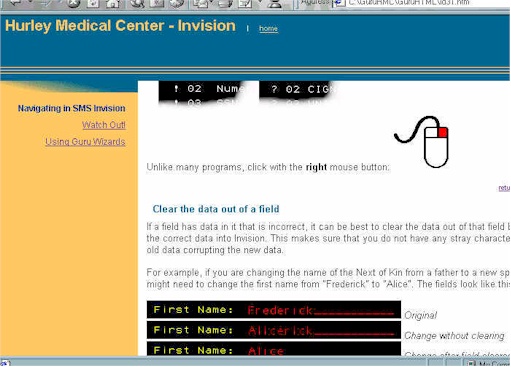Click the Back arrow in browser toolbar
The image size is (511, 367).
coord(15,3)
